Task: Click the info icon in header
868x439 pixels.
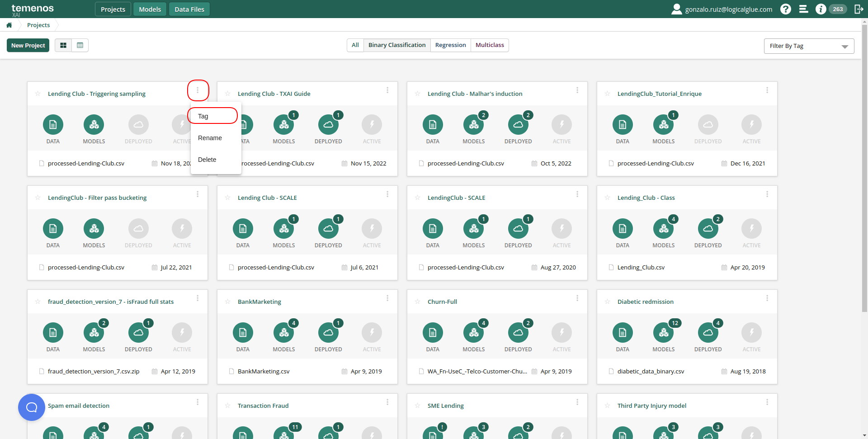Action: [x=821, y=9]
